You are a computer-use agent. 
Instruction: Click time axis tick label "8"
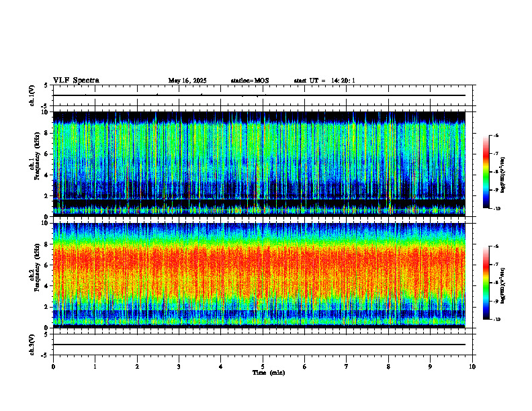pyautogui.click(x=388, y=367)
